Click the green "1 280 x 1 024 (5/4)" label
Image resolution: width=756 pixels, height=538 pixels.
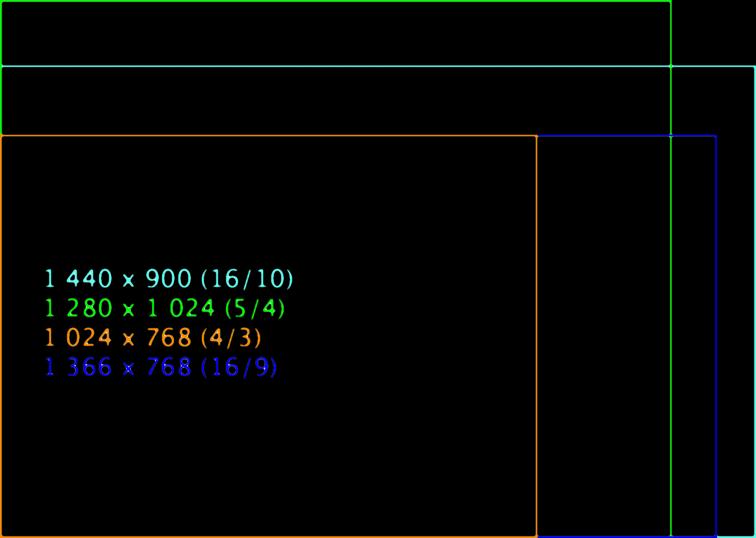click(x=165, y=308)
